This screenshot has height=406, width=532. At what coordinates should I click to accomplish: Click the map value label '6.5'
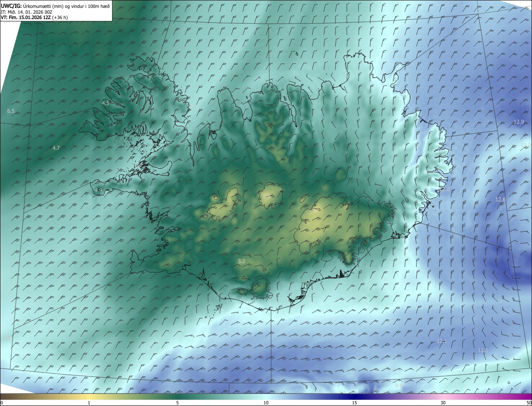11,111
